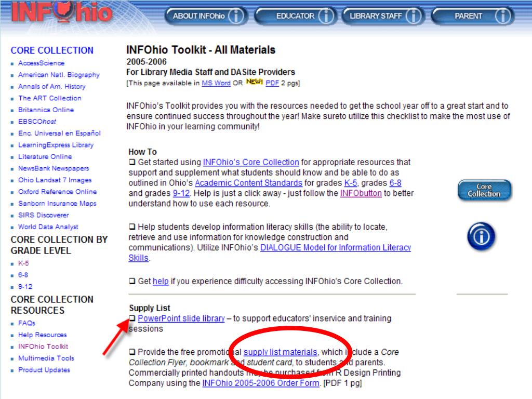532x399 pixels.
Task: Click the info icon on PARENT button
Action: [x=503, y=16]
